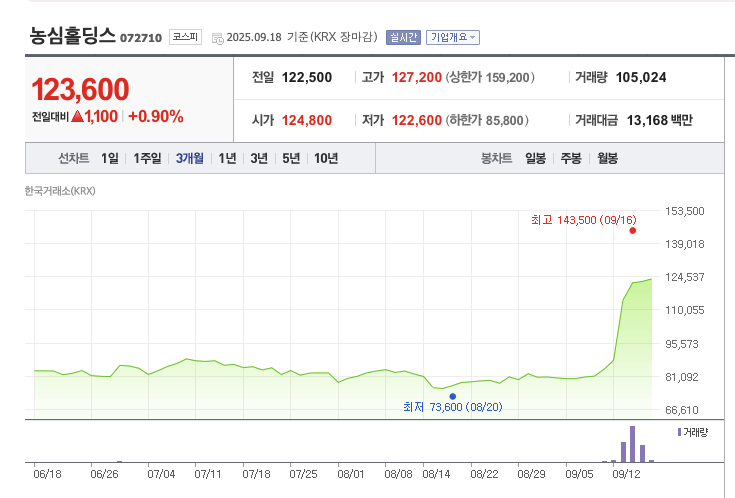Show the 10년 line chart
The image size is (735, 498).
tap(326, 158)
